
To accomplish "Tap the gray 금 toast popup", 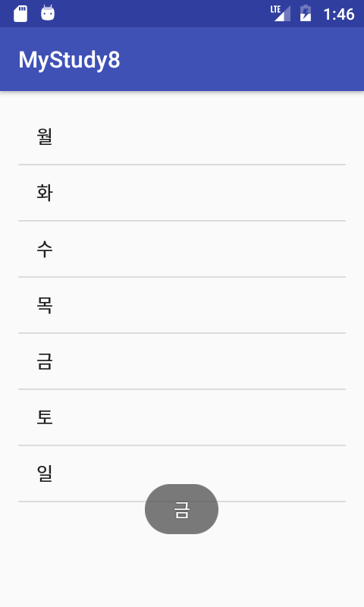I will click(181, 509).
